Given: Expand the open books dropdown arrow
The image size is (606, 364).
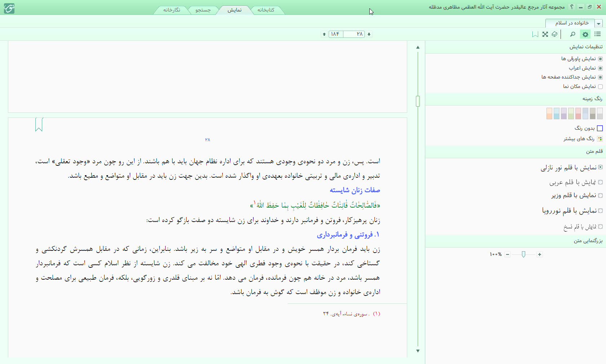Looking at the screenshot, I should 599,24.
